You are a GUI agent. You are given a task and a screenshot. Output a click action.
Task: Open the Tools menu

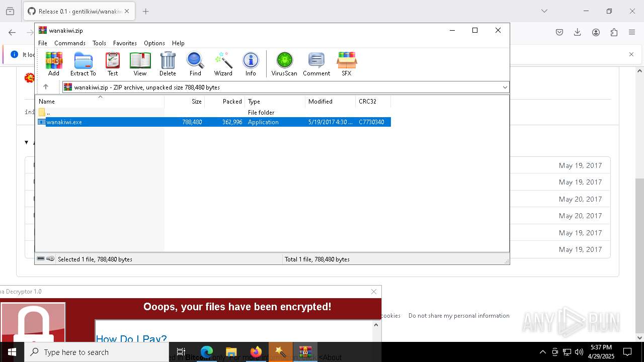click(99, 43)
